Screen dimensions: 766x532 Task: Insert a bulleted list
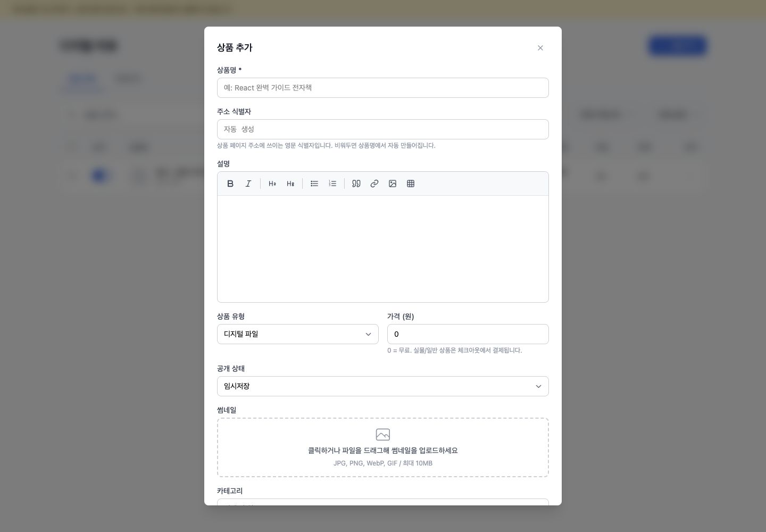314,184
